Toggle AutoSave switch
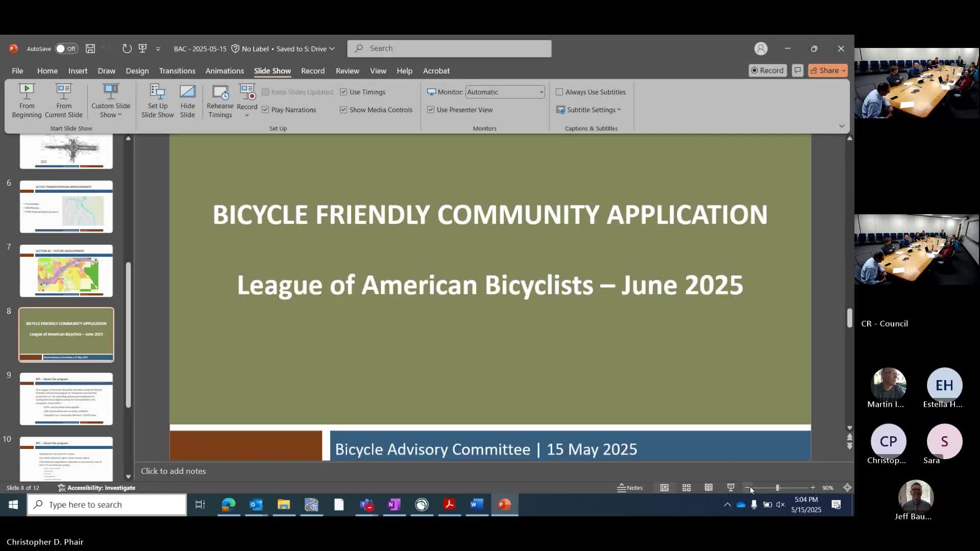Image resolution: width=980 pixels, height=551 pixels. pos(66,48)
